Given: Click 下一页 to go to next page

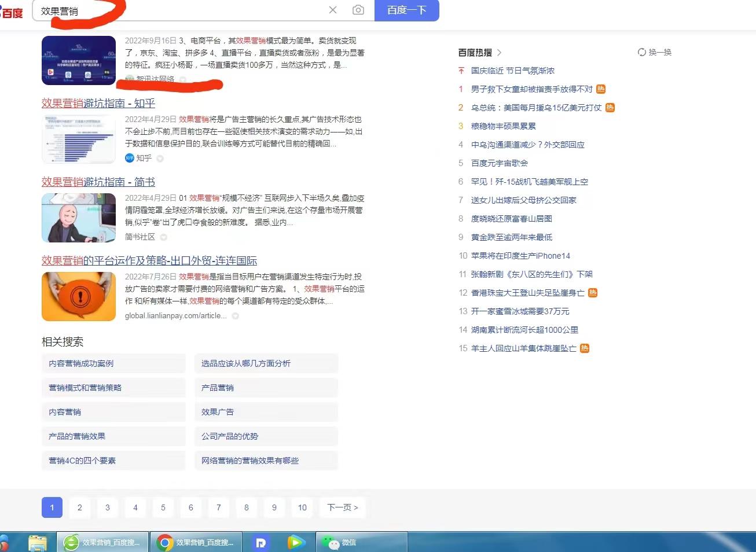Looking at the screenshot, I should (x=343, y=507).
